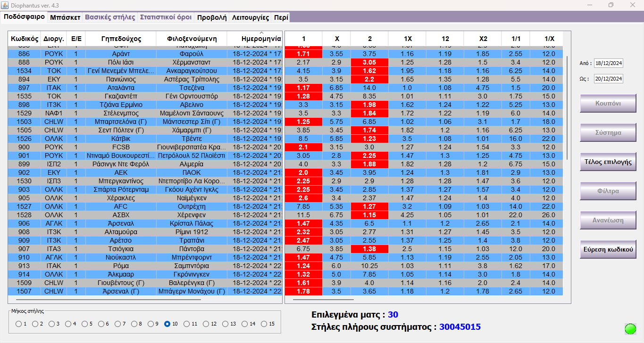Click the Νιούκαστλ home team cell
Screen dimensions: 644x343
click(x=121, y=257)
